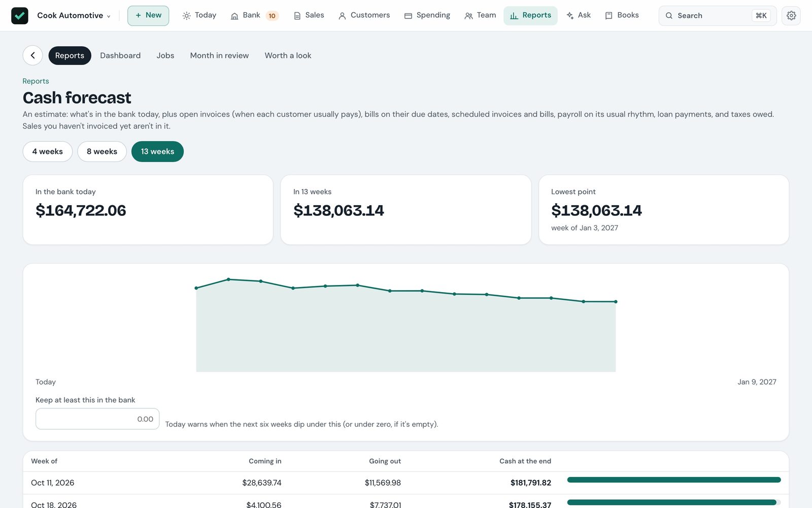The width and height of the screenshot is (812, 508).
Task: Select the 13 weeks range
Action: coord(157,151)
